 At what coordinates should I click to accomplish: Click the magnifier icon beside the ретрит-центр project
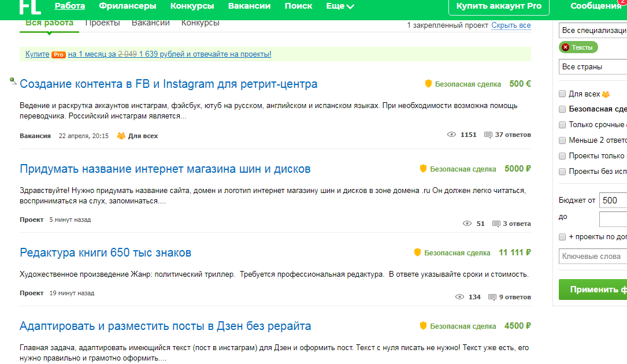(12, 81)
